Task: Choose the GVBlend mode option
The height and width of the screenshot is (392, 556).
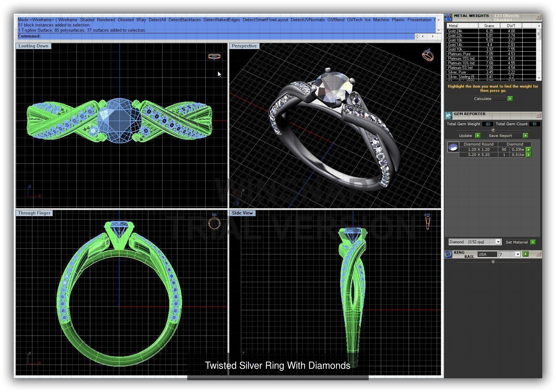Action: click(336, 20)
